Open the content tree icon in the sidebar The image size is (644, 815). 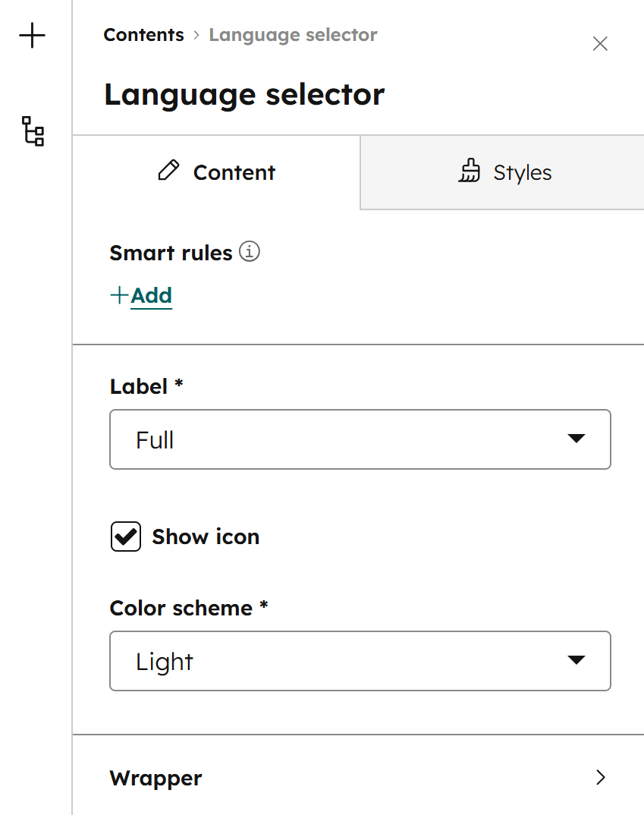pyautogui.click(x=32, y=132)
